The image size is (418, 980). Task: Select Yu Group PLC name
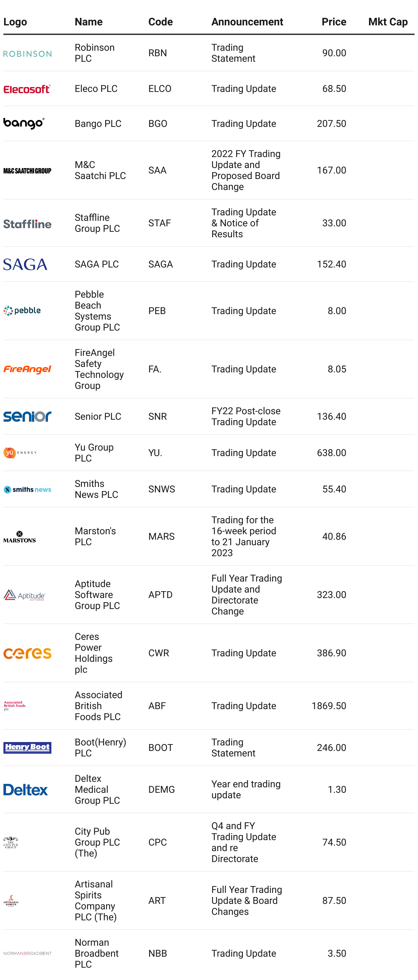[x=94, y=453]
